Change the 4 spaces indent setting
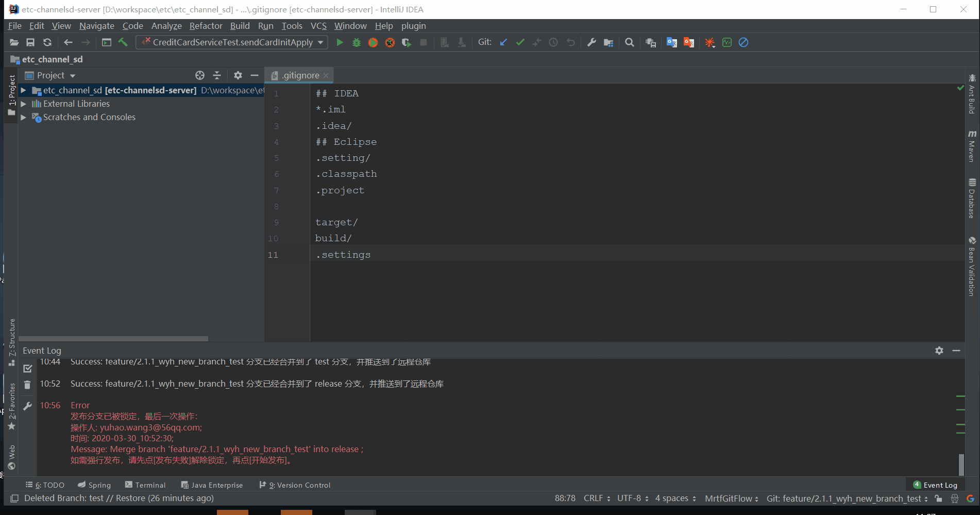Viewport: 980px width, 515px height. point(675,499)
